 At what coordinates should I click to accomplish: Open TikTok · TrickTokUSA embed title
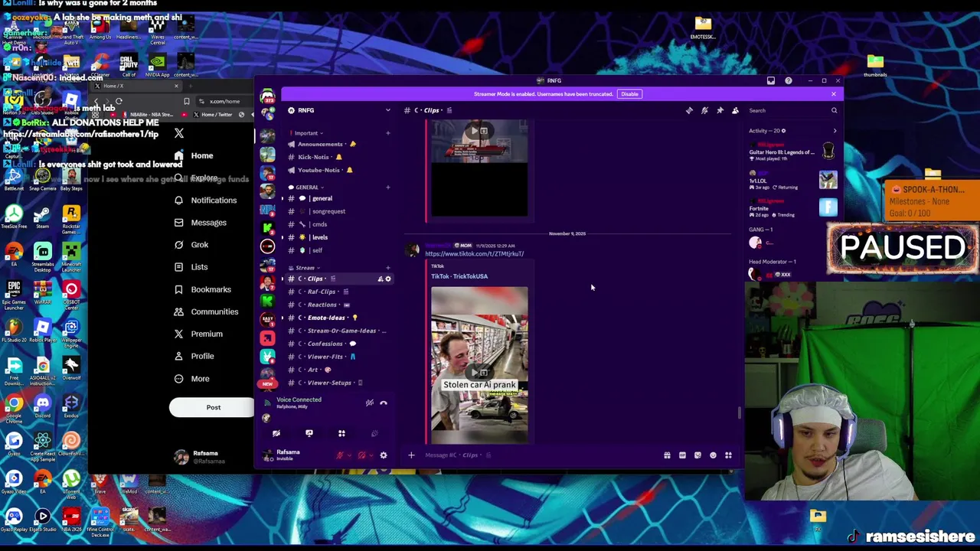tap(459, 276)
